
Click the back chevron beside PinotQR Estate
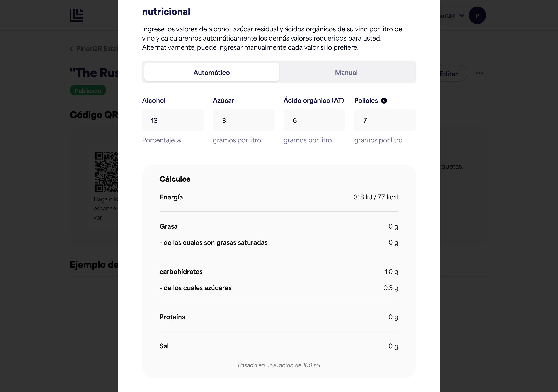71,49
